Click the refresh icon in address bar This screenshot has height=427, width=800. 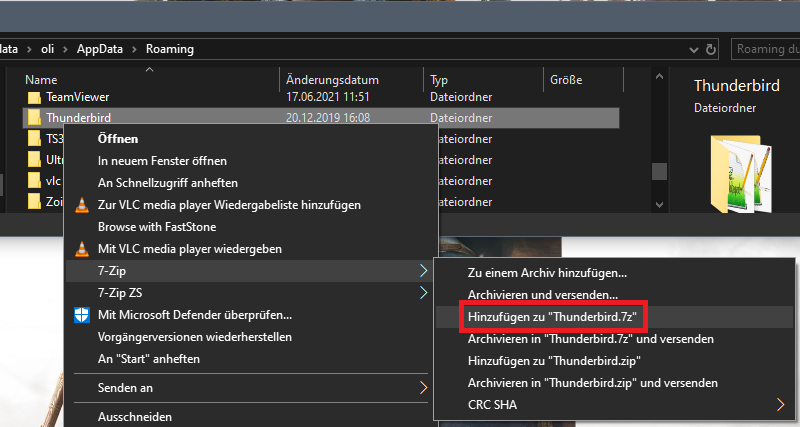tap(711, 49)
